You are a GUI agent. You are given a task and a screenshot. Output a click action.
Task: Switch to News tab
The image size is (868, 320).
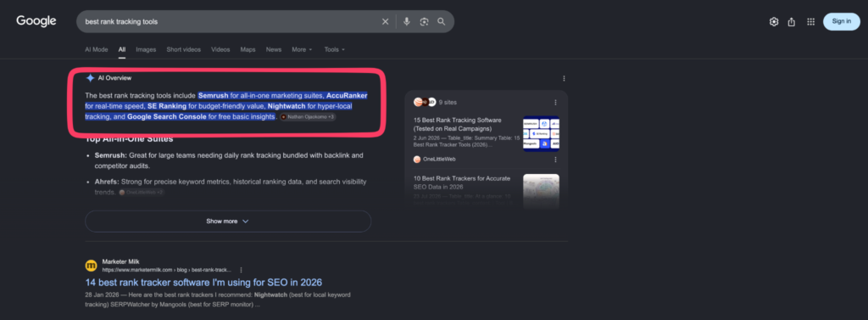click(274, 49)
